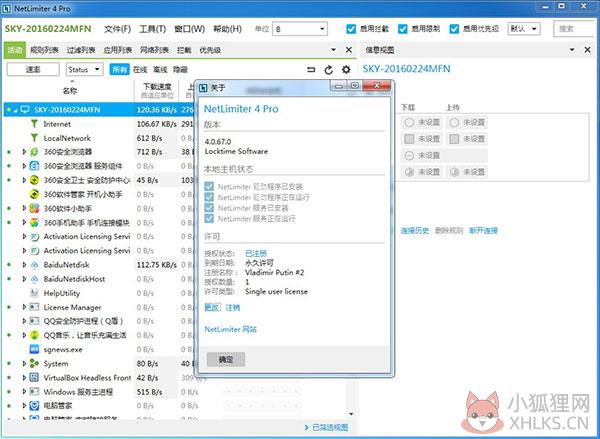
Task: Click the HelpUtility row icon
Action: point(34,293)
